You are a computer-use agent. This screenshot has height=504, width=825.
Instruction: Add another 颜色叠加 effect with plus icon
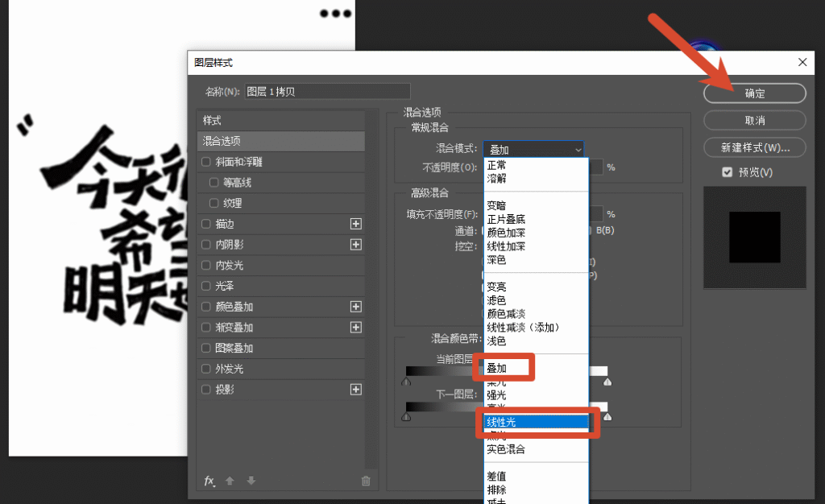[355, 307]
